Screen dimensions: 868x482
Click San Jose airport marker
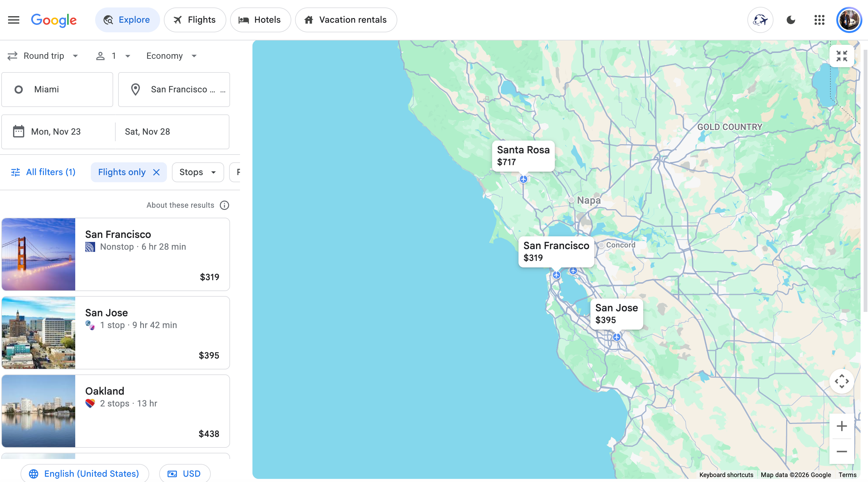coord(616,337)
